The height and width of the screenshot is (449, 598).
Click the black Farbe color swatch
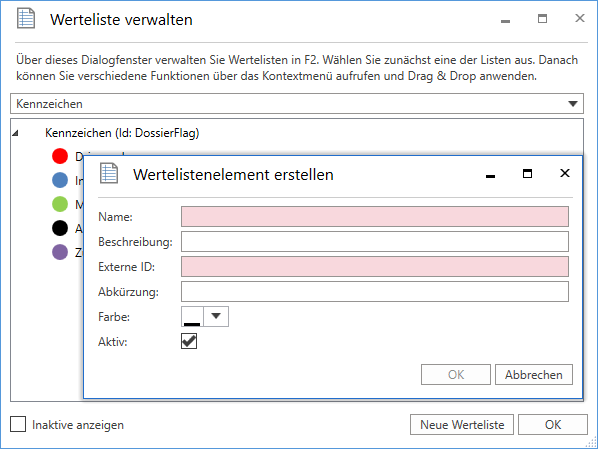[192, 316]
